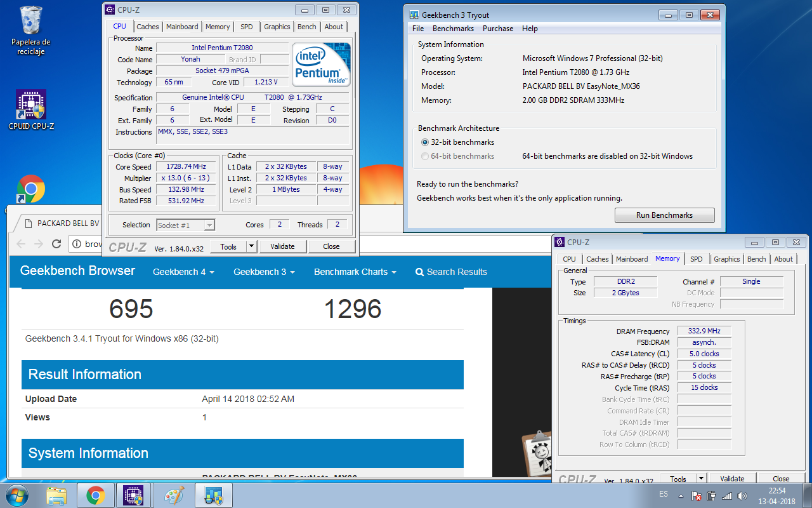Click Chrome's forward arrow
Screen dimensions: 812x508
coord(39,244)
